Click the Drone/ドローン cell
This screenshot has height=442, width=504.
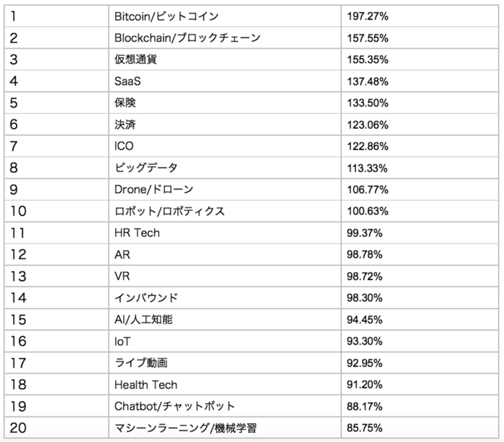point(154,190)
